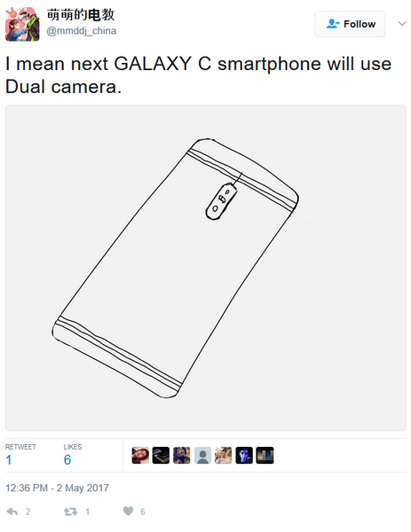Open the author's profile avatar
Viewport: 411px width, 532px height.
tap(22, 24)
